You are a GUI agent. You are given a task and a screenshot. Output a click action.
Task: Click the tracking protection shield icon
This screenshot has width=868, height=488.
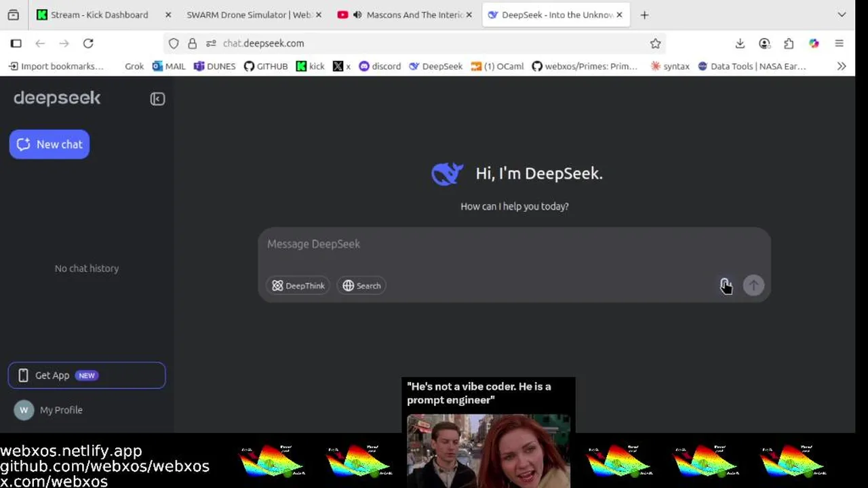[174, 43]
